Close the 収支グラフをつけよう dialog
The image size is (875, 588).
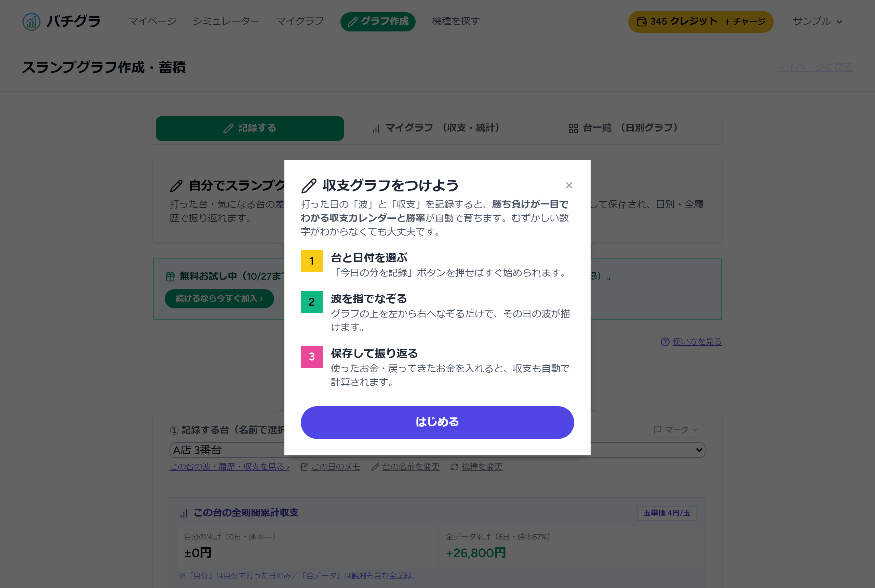pos(569,185)
